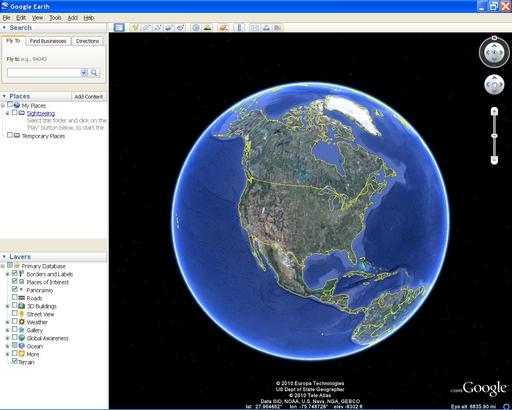Viewport: 512px width, 410px height.
Task: Click the zoom slider handle
Action: [x=495, y=136]
